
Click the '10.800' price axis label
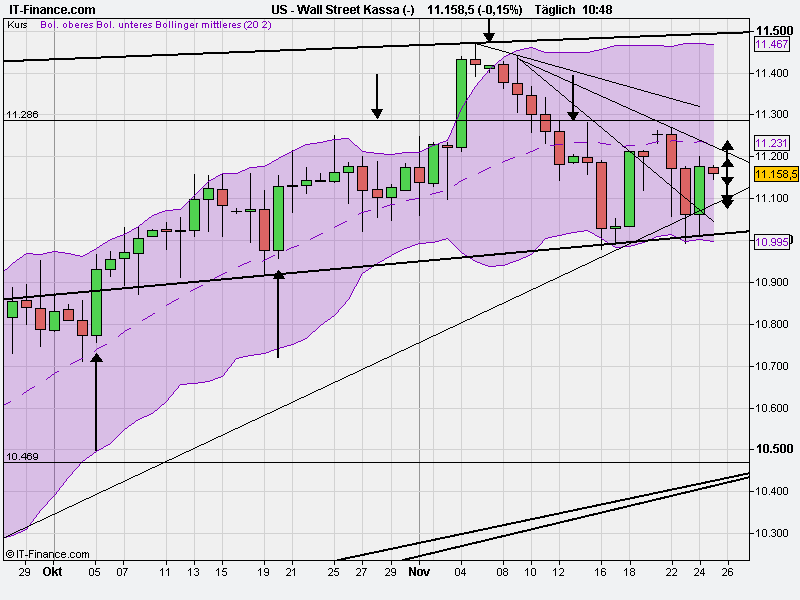point(772,324)
